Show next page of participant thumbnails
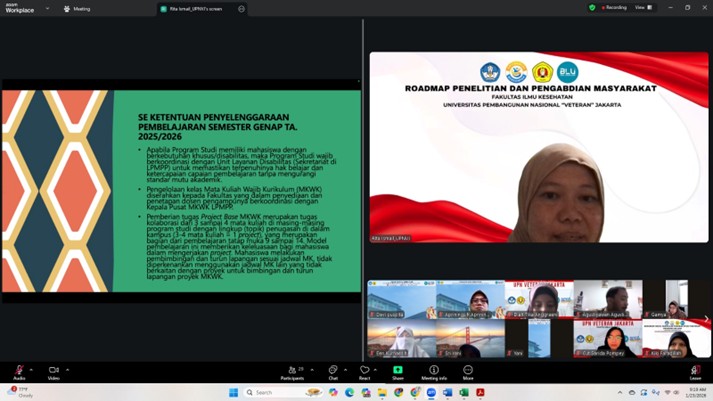 point(706,319)
